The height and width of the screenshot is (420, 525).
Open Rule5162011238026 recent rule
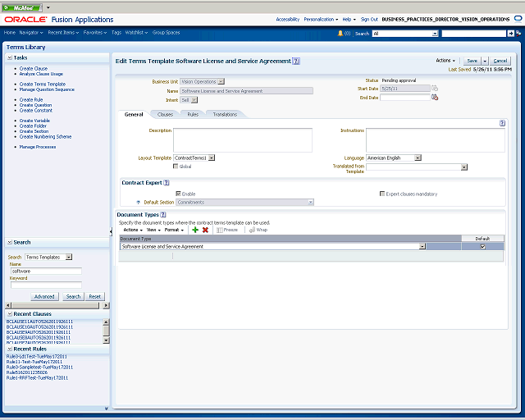[x=27, y=372]
